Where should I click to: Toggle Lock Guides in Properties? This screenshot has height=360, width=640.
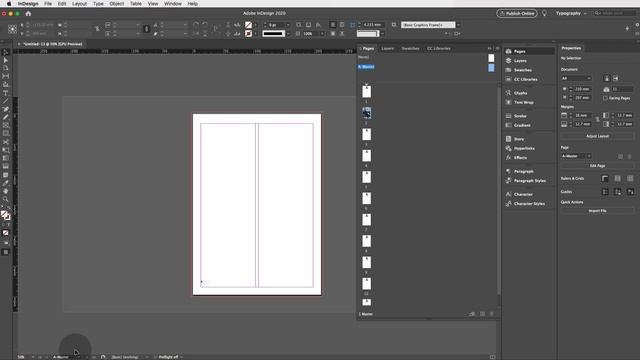(x=618, y=192)
